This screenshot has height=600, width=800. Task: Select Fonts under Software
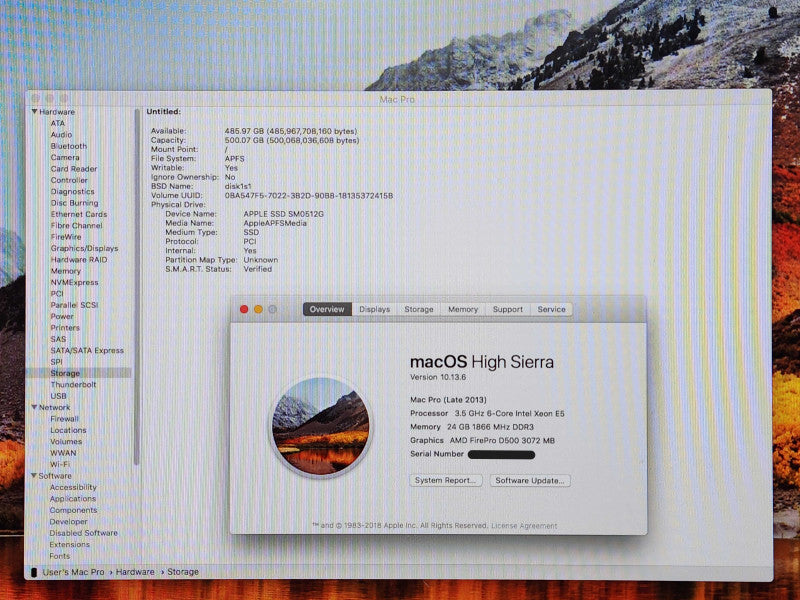(59, 556)
